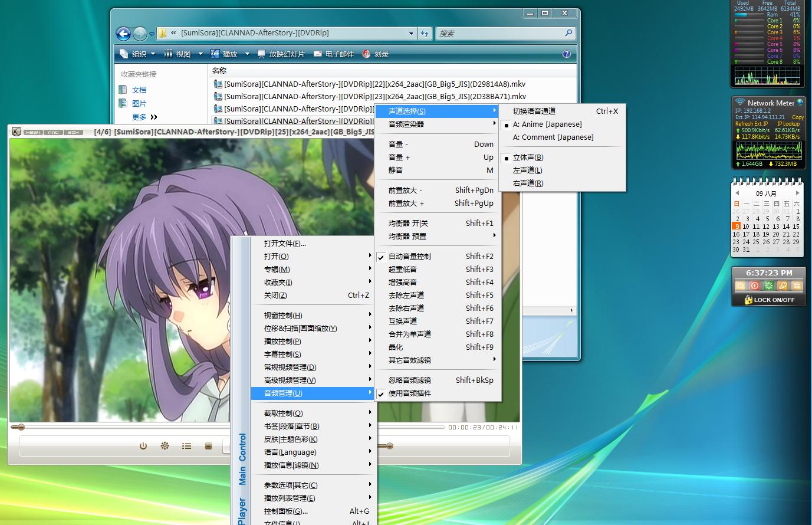Click the power icon in player controls
Image resolution: width=812 pixels, height=525 pixels.
[x=143, y=446]
